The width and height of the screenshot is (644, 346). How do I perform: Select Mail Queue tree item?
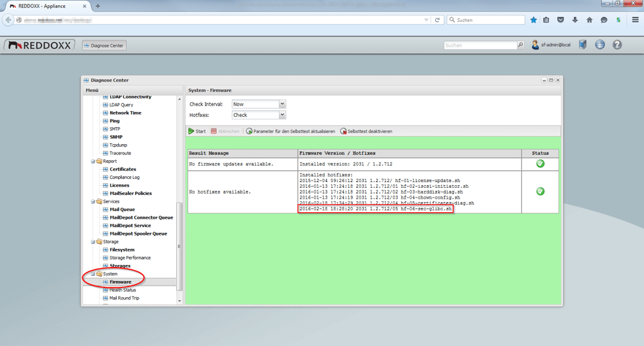tap(122, 209)
